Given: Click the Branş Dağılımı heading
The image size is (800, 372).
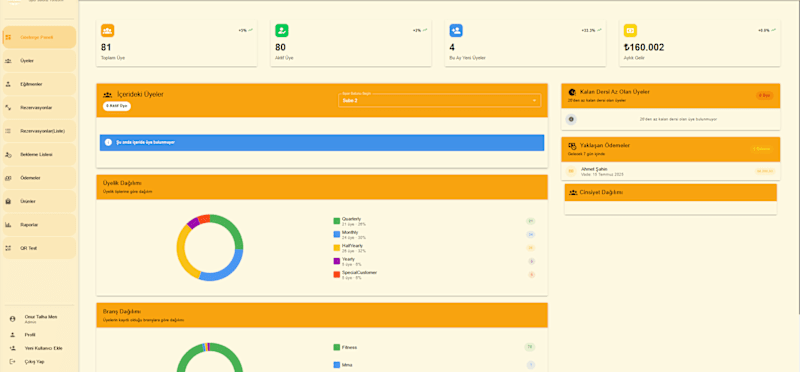Looking at the screenshot, I should pos(122,311).
